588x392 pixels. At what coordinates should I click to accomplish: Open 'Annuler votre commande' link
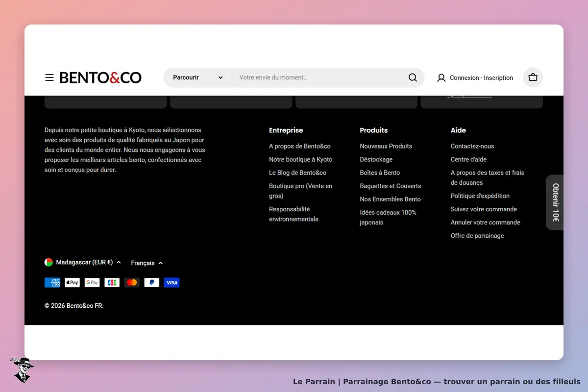click(x=486, y=222)
